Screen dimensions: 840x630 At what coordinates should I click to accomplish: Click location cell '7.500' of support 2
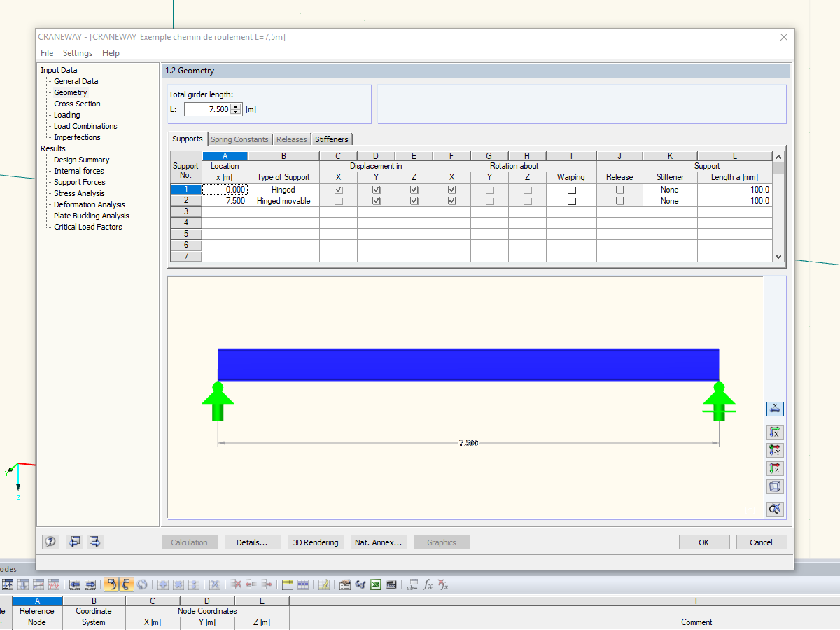tap(225, 201)
